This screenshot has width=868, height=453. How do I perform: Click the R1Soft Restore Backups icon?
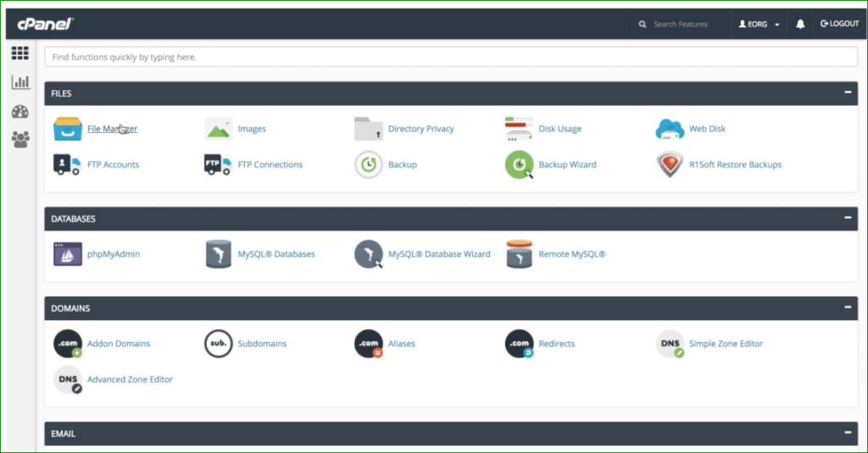click(x=670, y=164)
